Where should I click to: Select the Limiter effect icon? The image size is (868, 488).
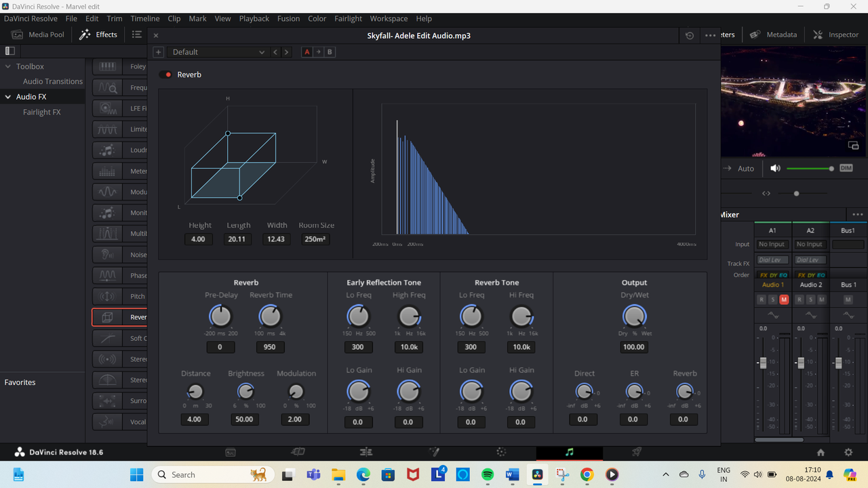coord(107,129)
